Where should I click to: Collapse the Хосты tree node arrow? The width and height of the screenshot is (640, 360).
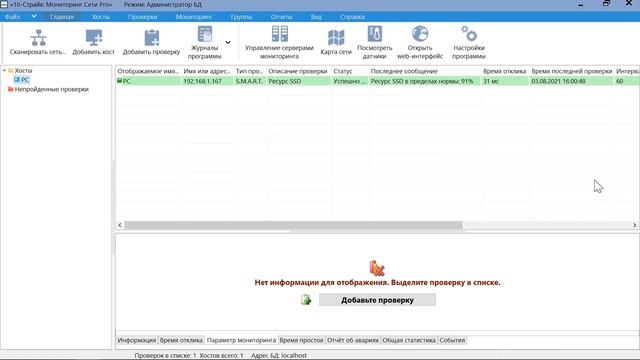(4, 71)
